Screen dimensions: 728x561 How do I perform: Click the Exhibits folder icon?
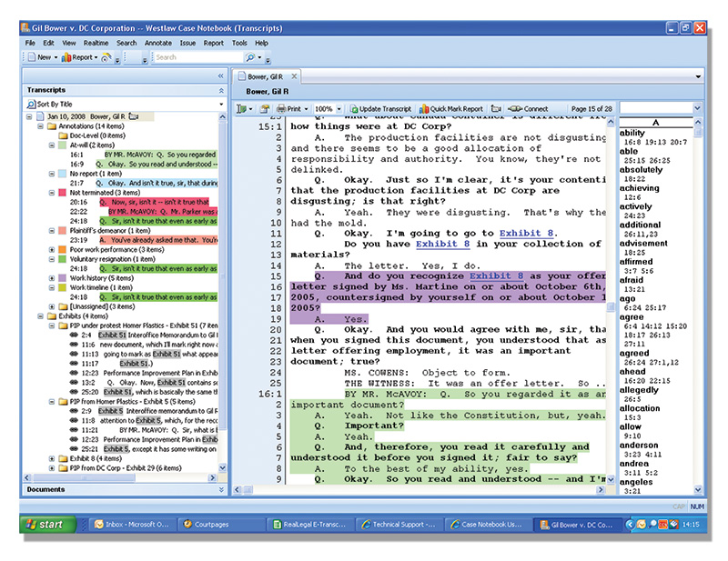(52, 316)
